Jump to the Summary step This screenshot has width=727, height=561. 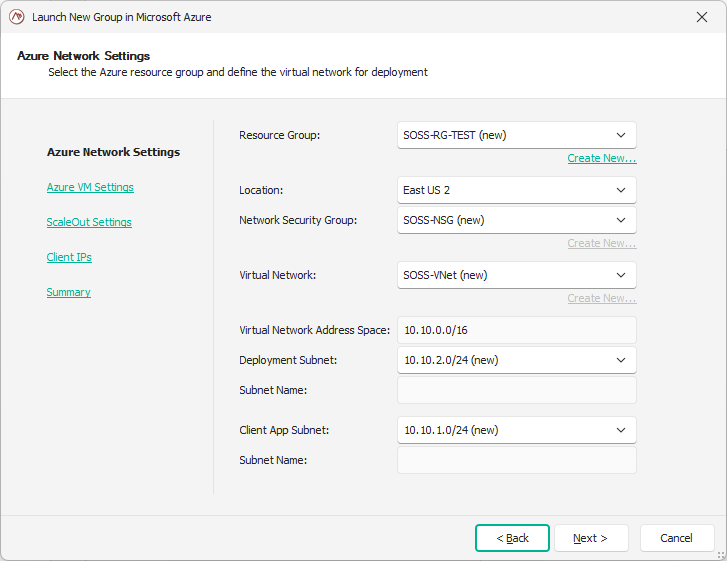[69, 293]
